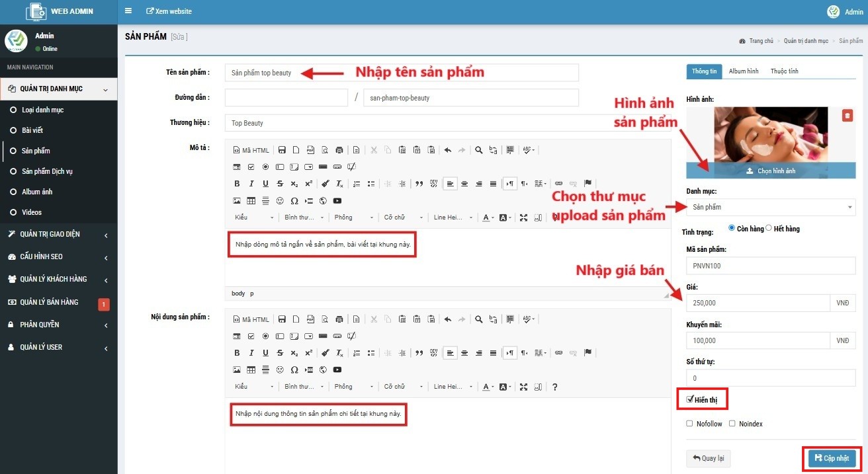Open the Danh mục dropdown
868x474 pixels.
click(x=771, y=207)
